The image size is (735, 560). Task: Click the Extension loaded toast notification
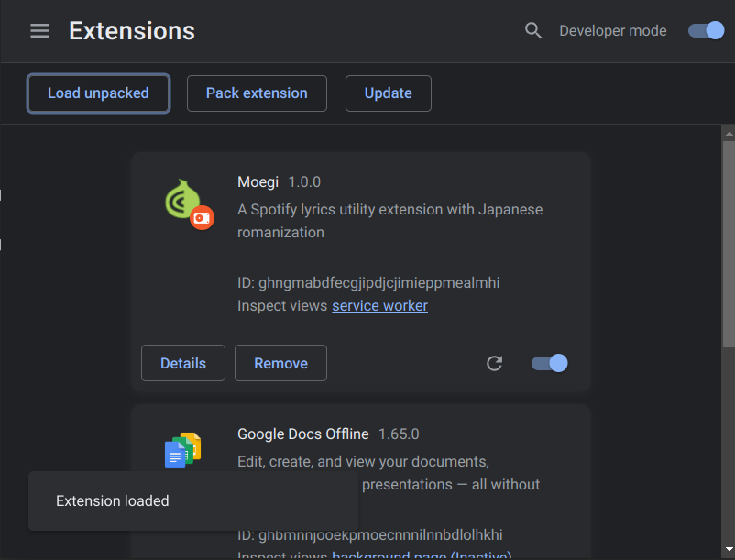[x=193, y=501]
